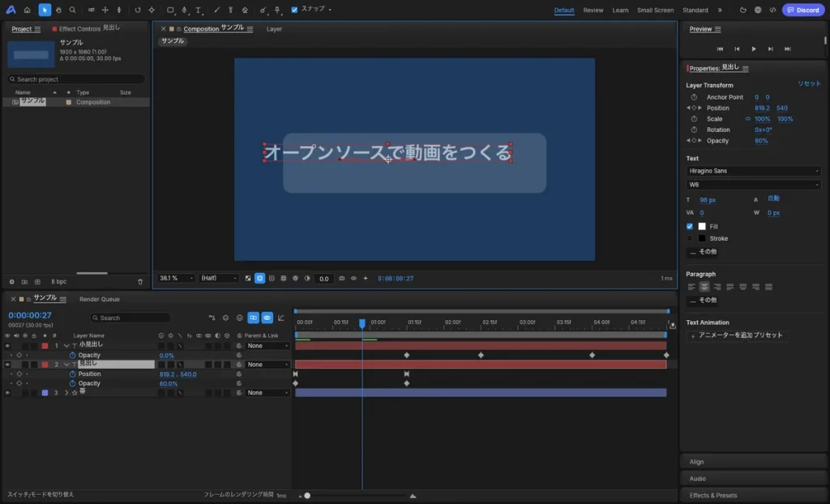This screenshot has width=830, height=504.
Task: Select the Eraser tool
Action: point(245,10)
